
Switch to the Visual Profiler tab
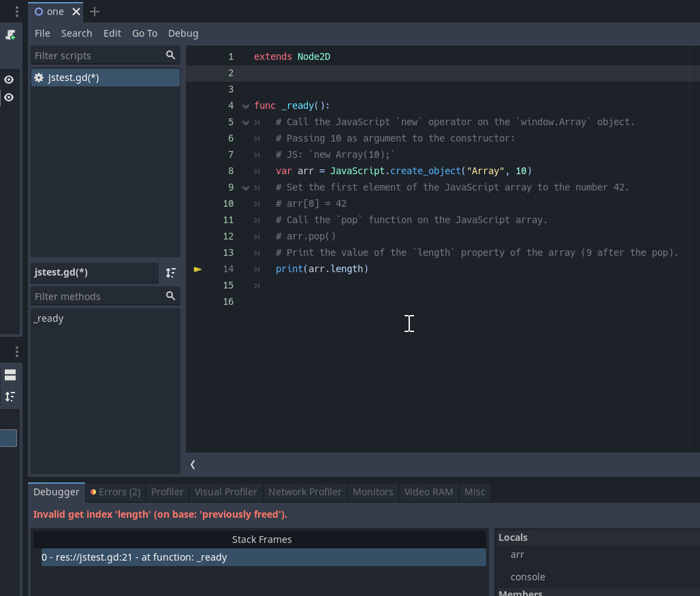click(x=225, y=492)
